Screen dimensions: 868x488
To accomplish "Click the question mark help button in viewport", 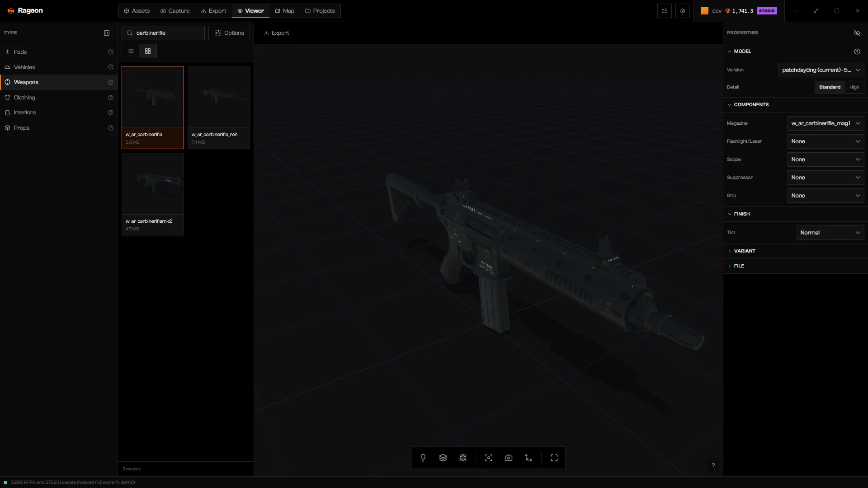I will pos(713,465).
